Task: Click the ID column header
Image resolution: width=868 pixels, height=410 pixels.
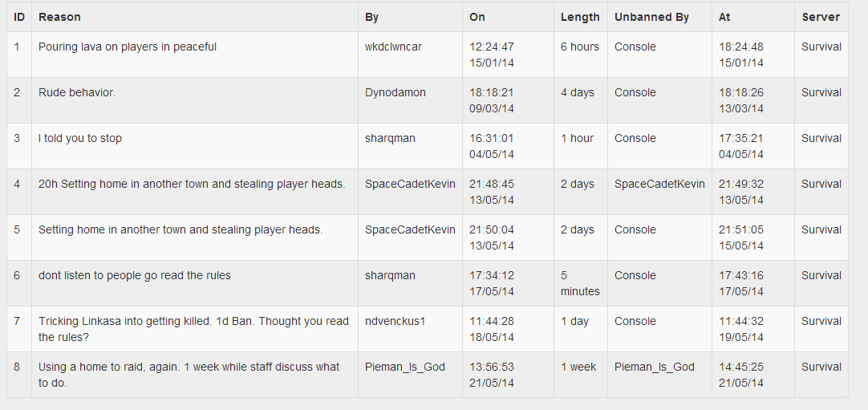Action: [x=19, y=17]
